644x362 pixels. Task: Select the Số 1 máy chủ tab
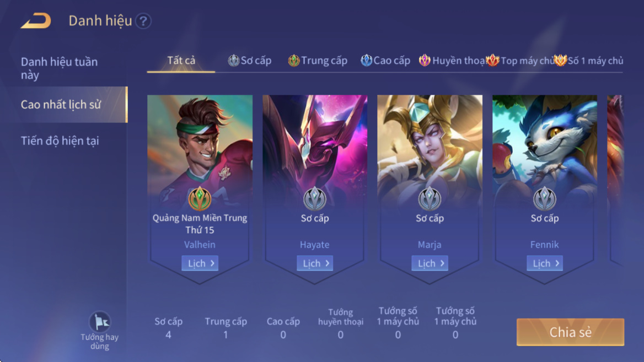(x=588, y=61)
